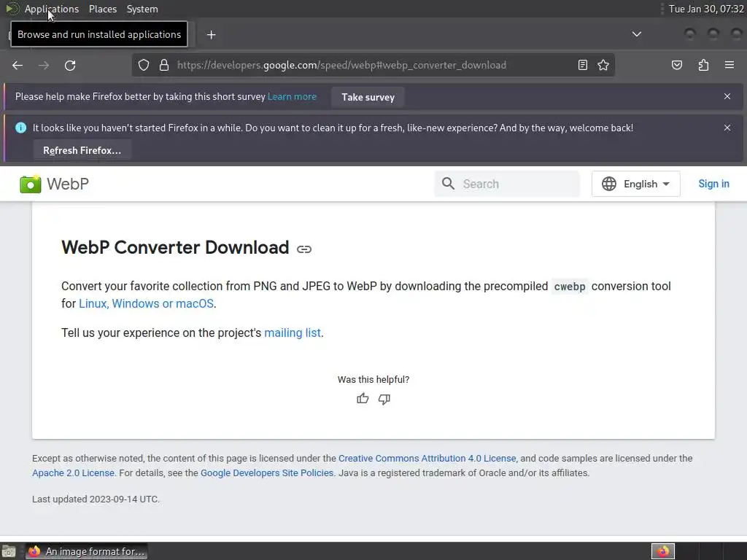Copy link icon beside WebP Converter Download
747x560 pixels.
coord(304,249)
